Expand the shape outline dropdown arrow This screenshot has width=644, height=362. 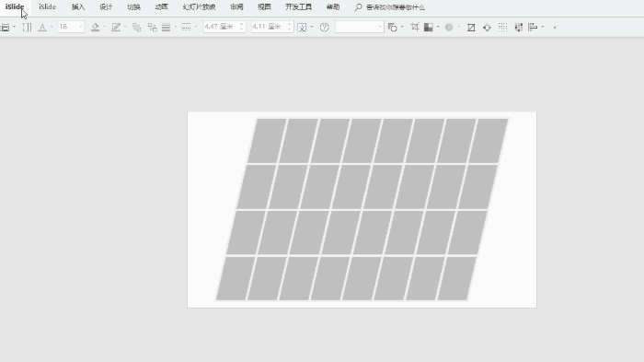click(x=125, y=27)
